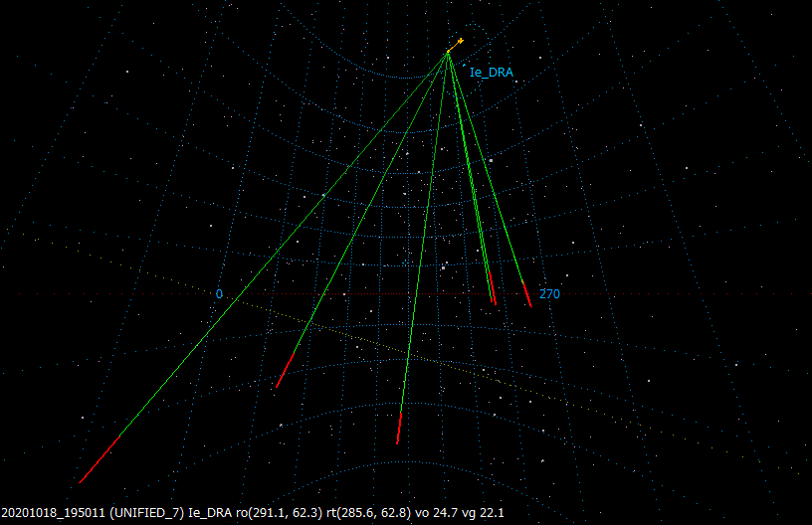This screenshot has height=525, width=812.
Task: Click the 0 coordinate label
Action: [219, 293]
